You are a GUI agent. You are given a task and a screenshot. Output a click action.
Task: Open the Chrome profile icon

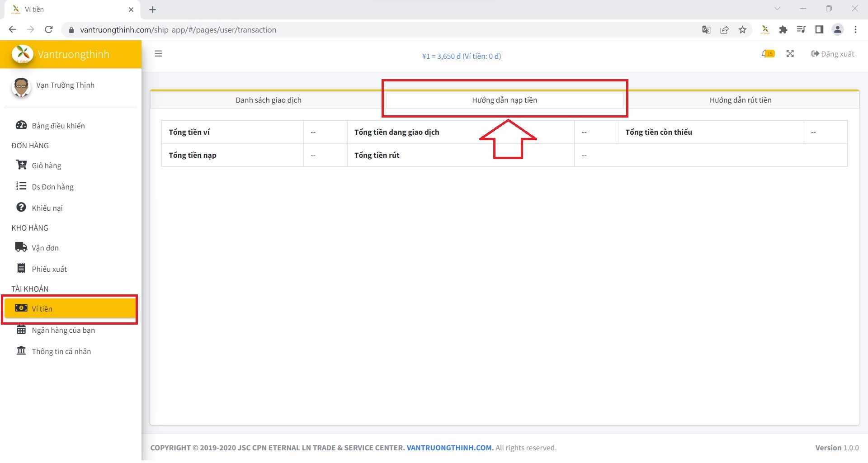[837, 29]
